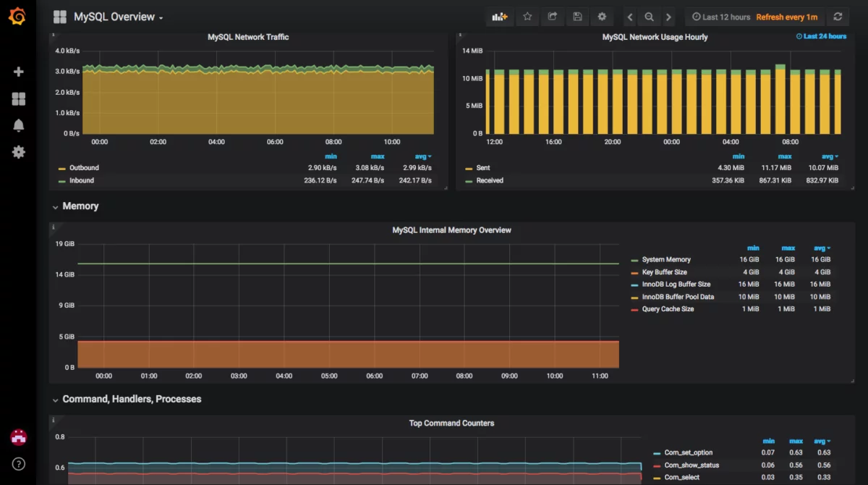Toggle the Com_set_option legend series
The image size is (868, 485).
click(x=689, y=452)
